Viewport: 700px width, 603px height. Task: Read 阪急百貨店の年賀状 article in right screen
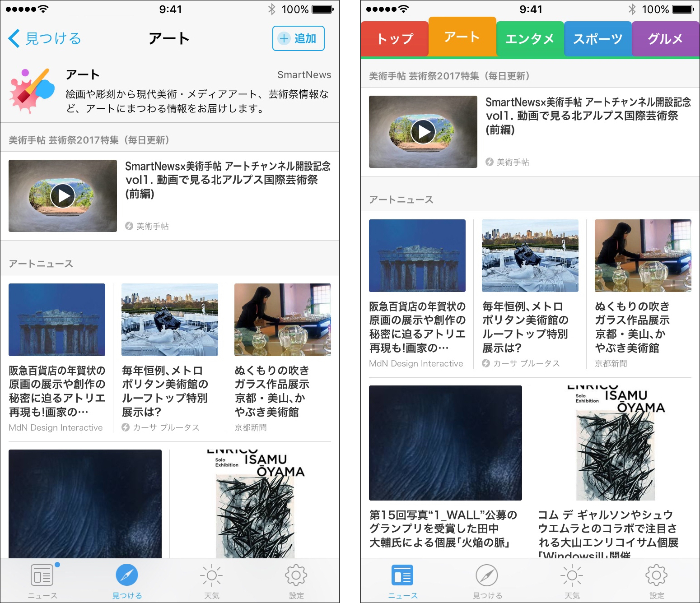[417, 327]
